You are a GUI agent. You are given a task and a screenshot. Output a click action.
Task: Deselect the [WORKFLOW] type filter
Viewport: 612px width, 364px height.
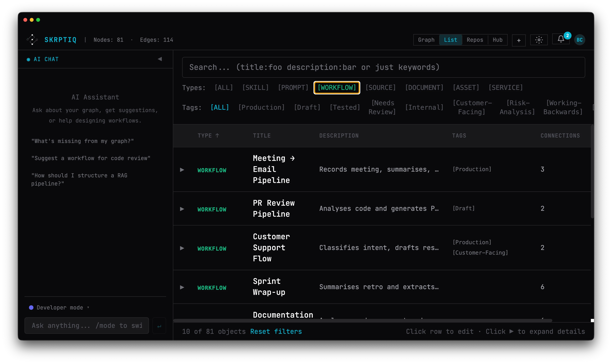tap(337, 87)
